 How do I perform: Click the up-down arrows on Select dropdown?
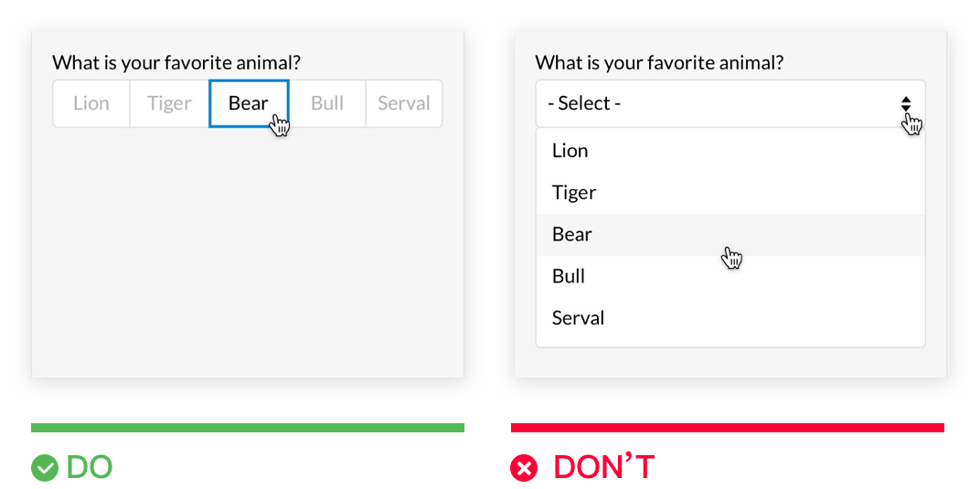(x=906, y=103)
